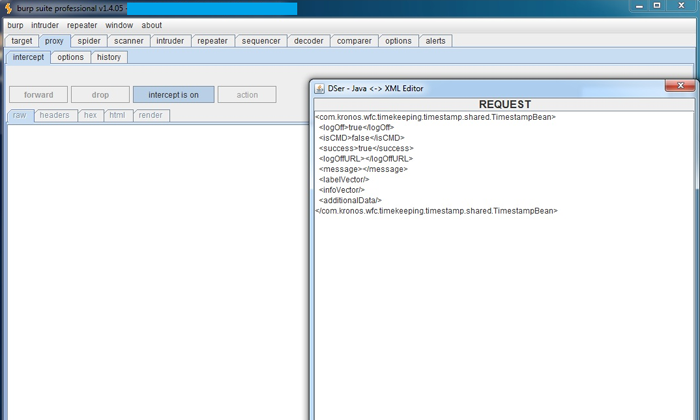View the alerts tab
700x420 pixels.
click(x=435, y=41)
